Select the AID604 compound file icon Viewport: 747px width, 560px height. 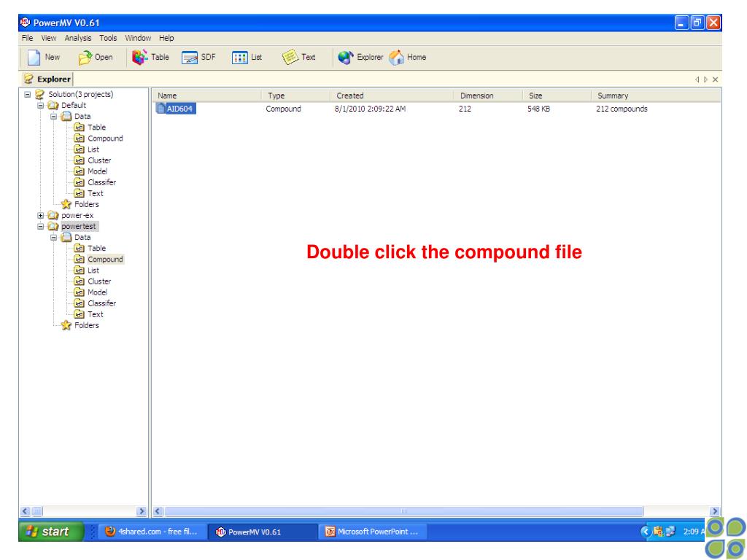coord(160,109)
